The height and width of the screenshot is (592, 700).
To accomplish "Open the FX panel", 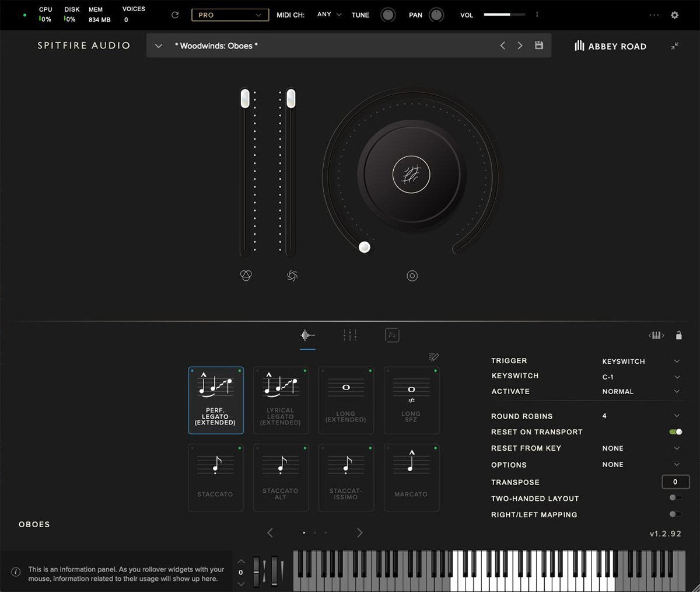I will (x=391, y=335).
